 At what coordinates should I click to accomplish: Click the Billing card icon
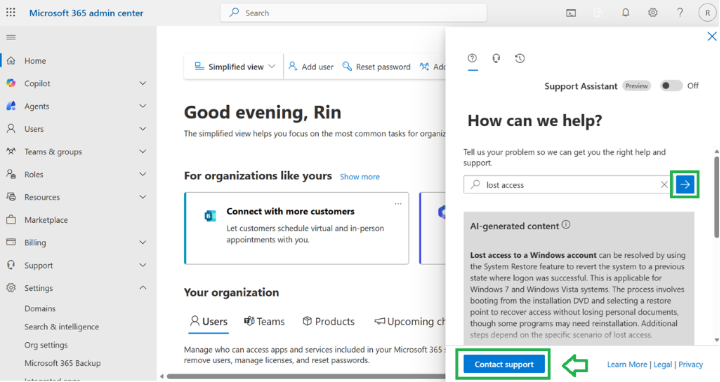pos(11,242)
